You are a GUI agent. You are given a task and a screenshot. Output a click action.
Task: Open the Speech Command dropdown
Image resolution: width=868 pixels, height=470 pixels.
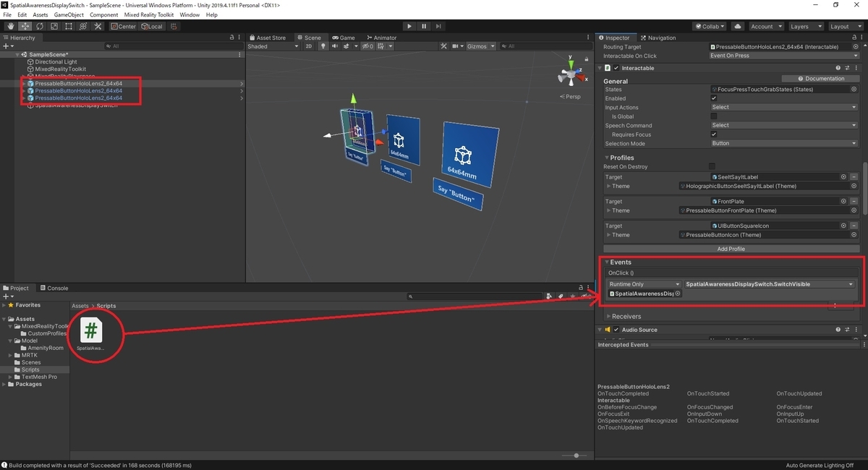783,125
